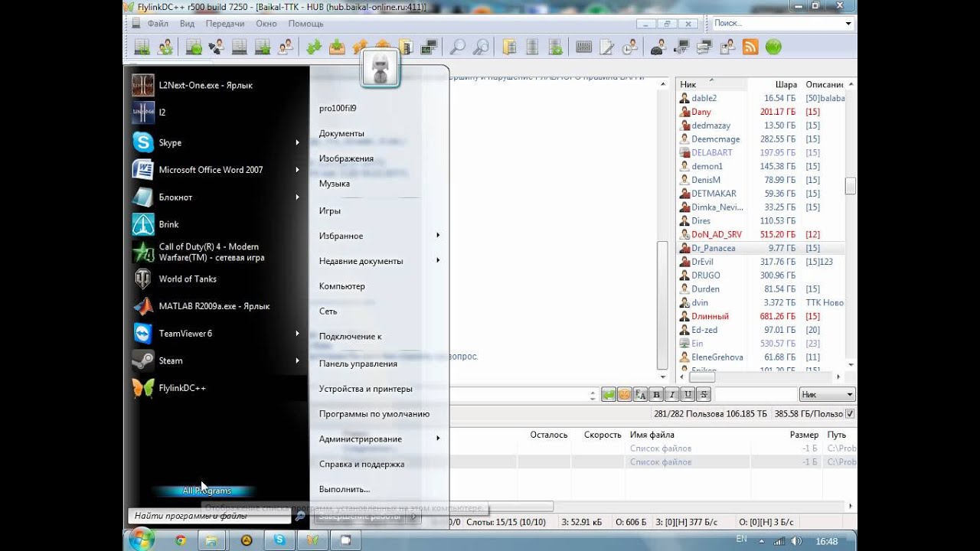This screenshot has width=980, height=551.
Task: Click the orange box with green down-arrow icon
Action: (x=337, y=47)
